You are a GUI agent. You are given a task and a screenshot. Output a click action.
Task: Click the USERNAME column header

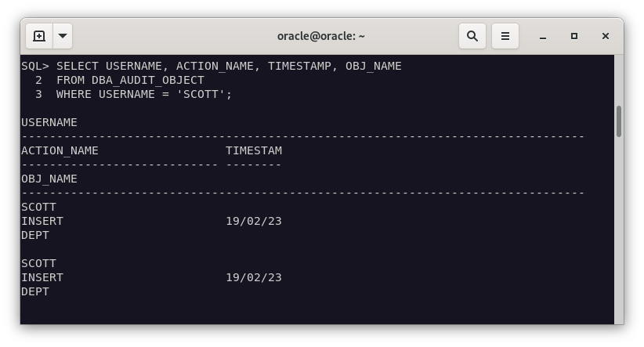[x=49, y=122]
